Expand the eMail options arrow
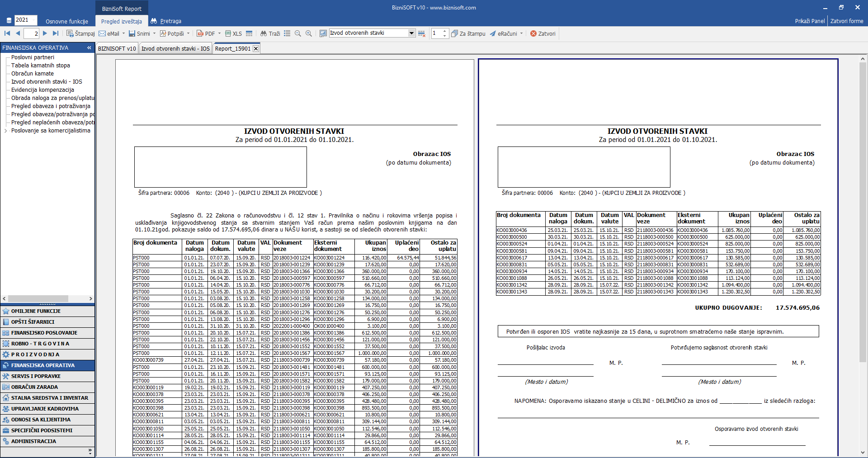 click(124, 33)
